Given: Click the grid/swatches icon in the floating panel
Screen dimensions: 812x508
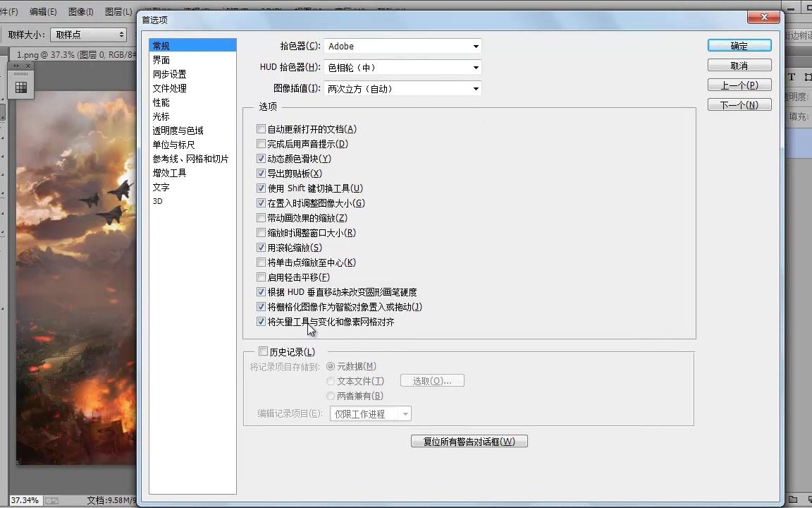Looking at the screenshot, I should [20, 87].
